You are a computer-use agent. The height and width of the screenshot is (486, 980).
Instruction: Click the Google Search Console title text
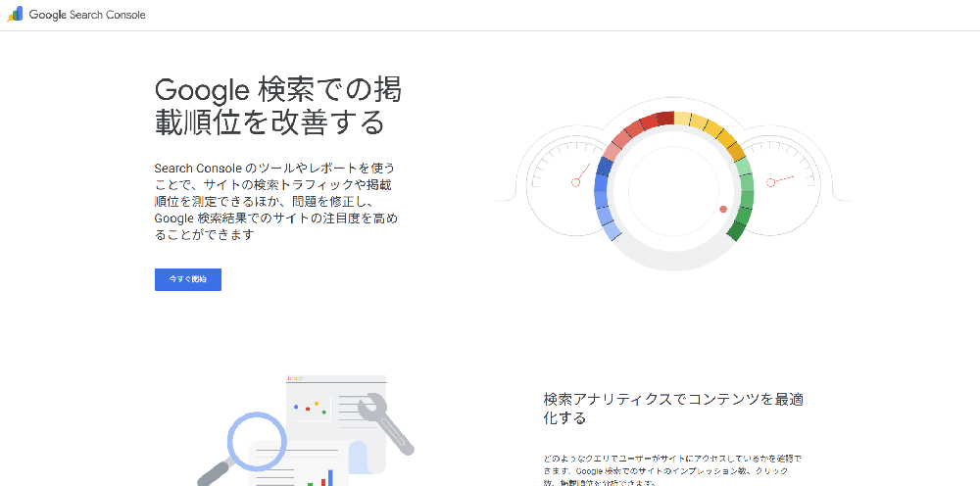(87, 16)
